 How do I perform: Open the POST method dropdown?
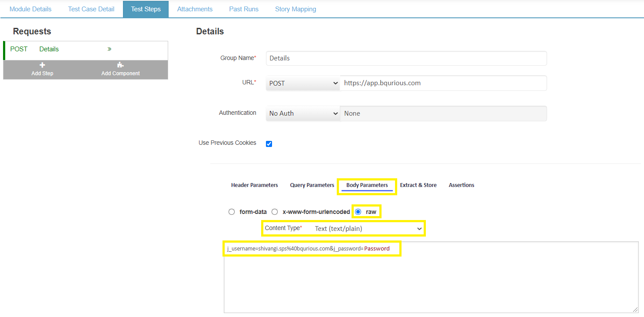pyautogui.click(x=303, y=83)
